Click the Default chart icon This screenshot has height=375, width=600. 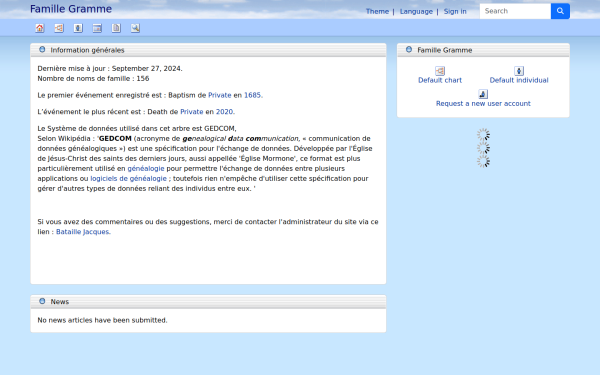coord(440,71)
